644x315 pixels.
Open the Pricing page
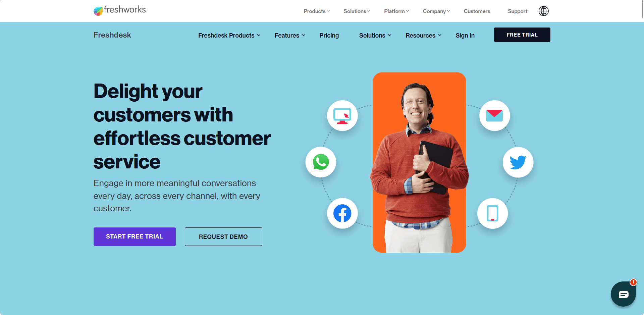point(329,35)
